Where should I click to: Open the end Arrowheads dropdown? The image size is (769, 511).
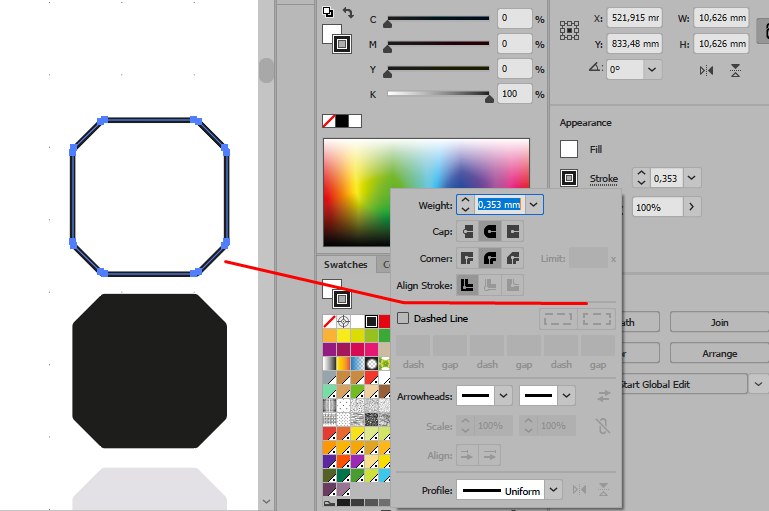click(x=566, y=395)
